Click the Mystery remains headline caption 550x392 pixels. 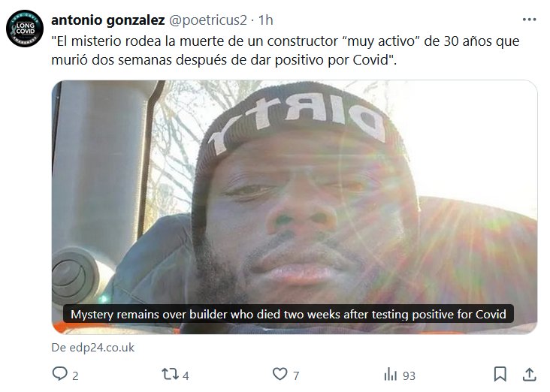[x=289, y=314]
